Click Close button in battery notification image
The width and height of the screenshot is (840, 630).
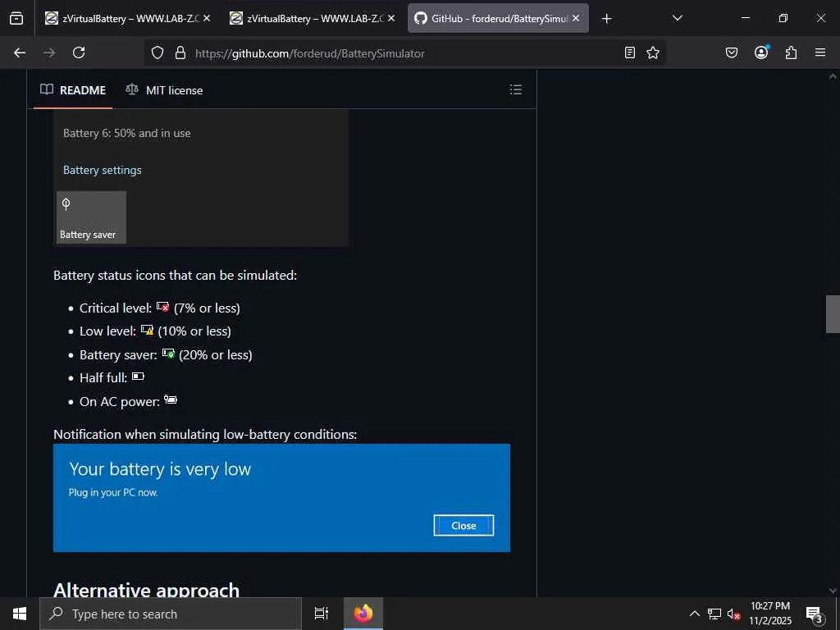[x=463, y=526]
